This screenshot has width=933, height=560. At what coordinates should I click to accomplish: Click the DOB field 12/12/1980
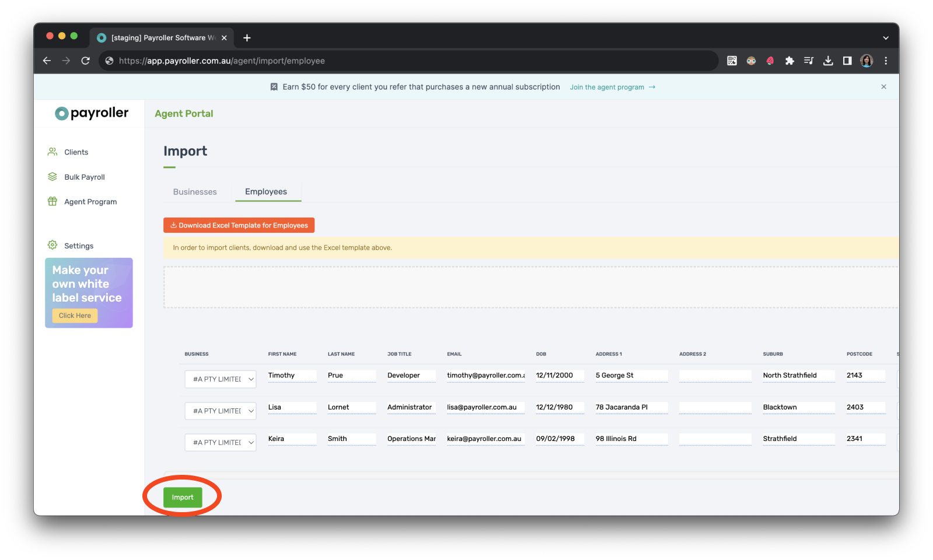[560, 407]
